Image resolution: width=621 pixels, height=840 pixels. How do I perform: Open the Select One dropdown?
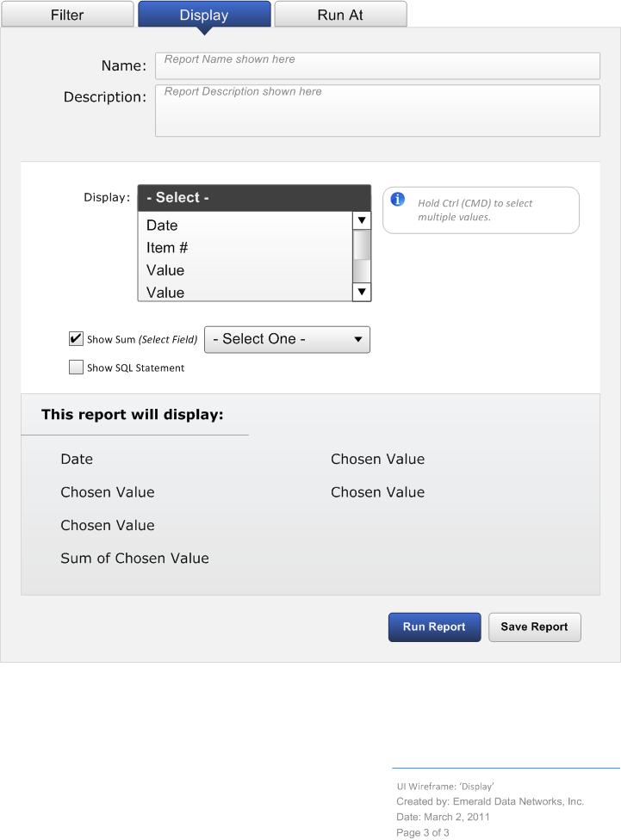pos(287,339)
